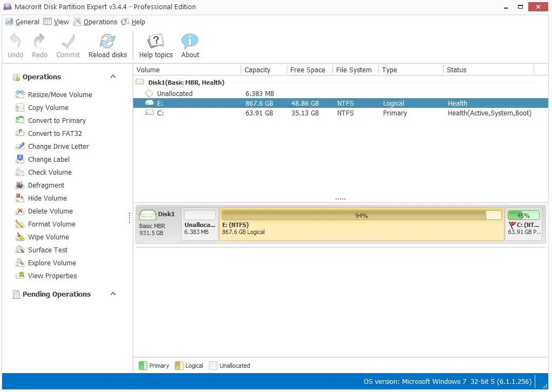Open Help topics from the toolbar

pos(155,41)
